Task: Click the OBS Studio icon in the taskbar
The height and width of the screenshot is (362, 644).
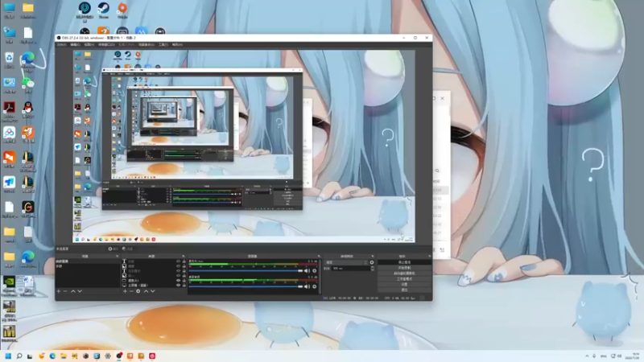Action: [x=119, y=356]
